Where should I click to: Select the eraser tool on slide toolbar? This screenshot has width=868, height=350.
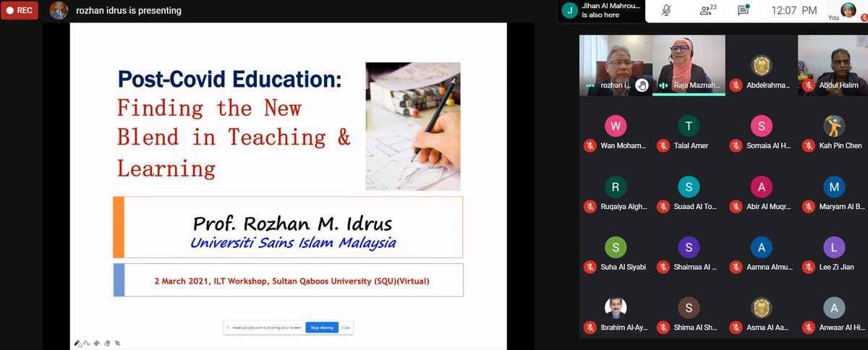tap(107, 343)
